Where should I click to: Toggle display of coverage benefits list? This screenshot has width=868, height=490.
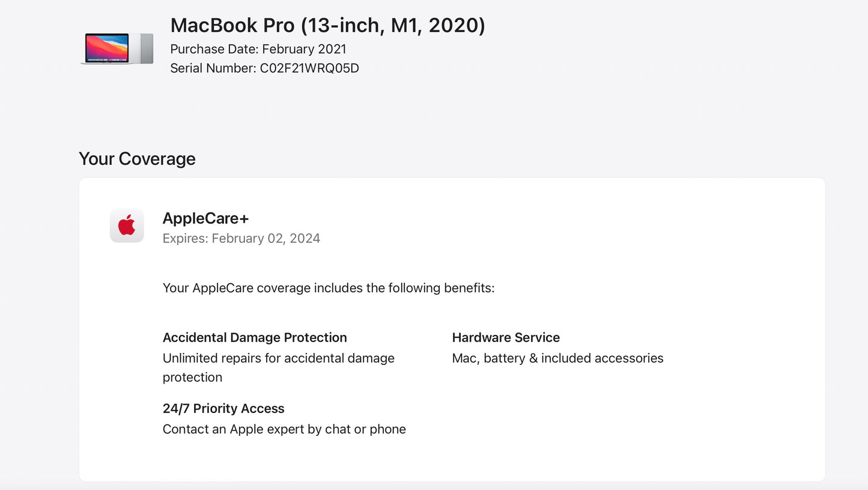point(328,288)
